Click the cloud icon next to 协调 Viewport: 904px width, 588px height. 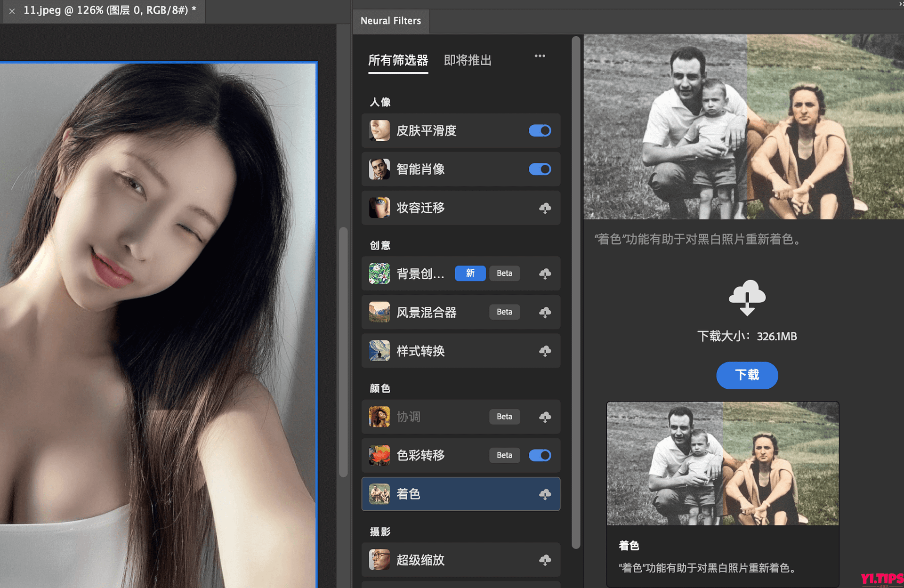[545, 417]
